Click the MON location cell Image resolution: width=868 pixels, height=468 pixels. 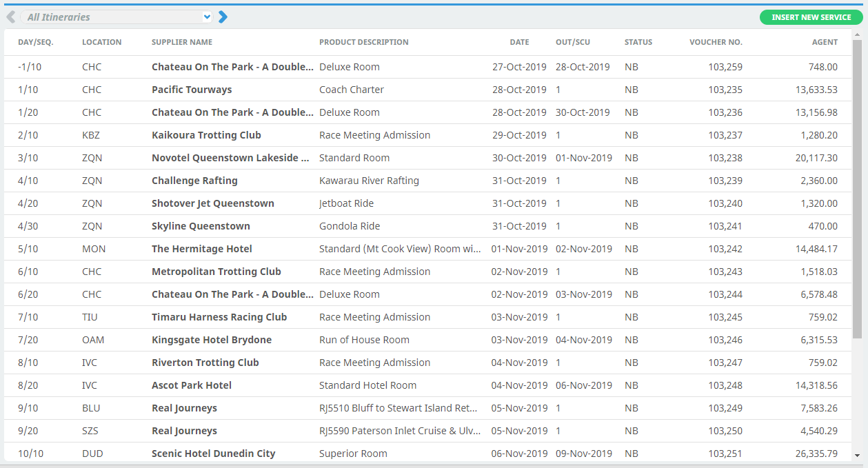coord(94,249)
